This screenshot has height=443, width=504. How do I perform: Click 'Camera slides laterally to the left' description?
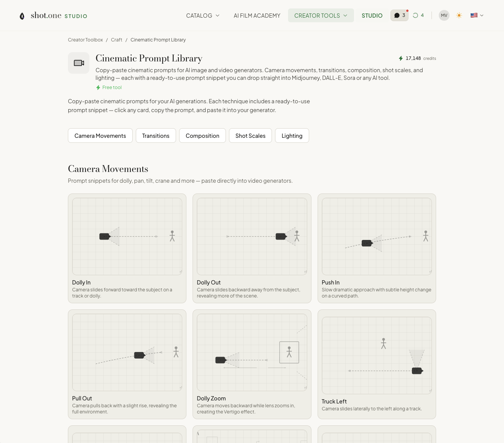(372, 409)
